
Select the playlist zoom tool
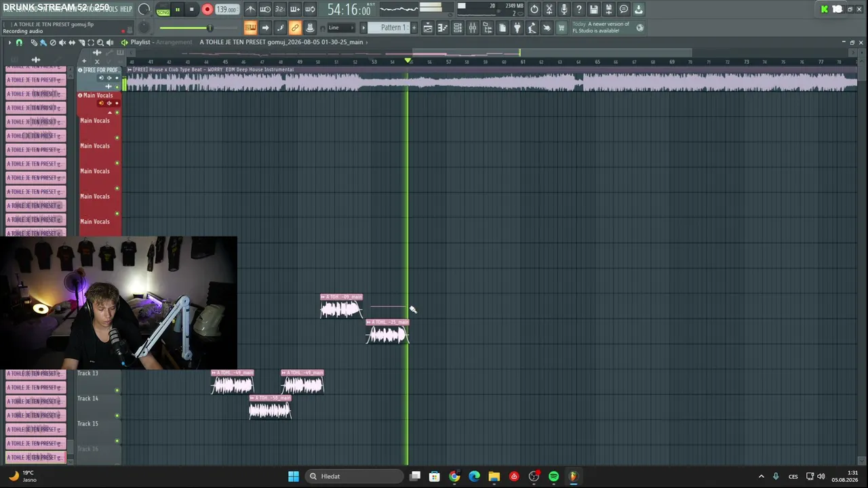[100, 42]
